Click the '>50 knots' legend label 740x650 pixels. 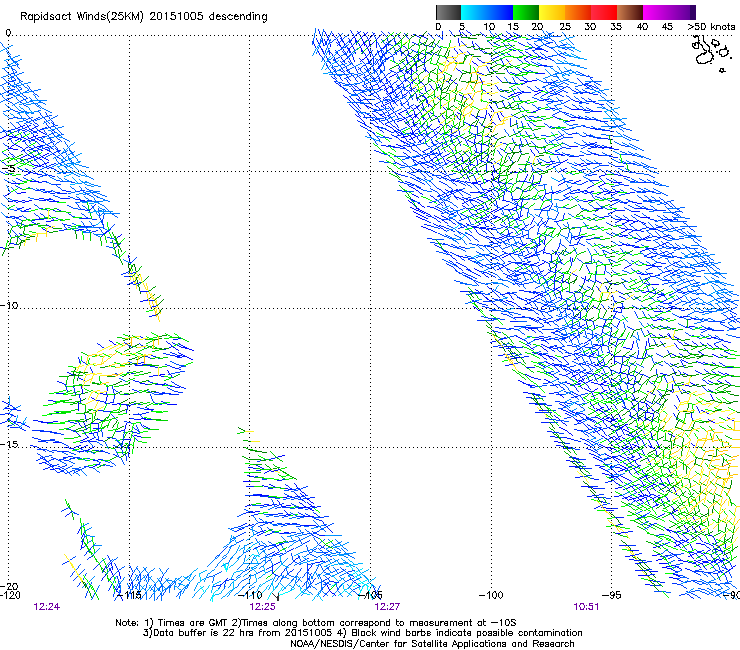[x=711, y=27]
